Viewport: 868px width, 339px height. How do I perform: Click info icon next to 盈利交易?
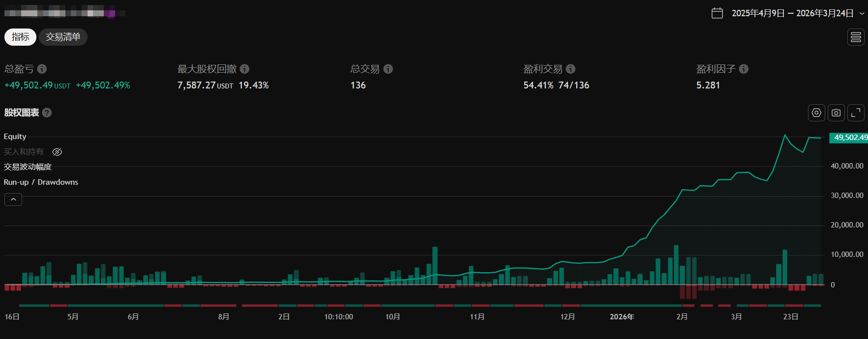[x=570, y=69]
